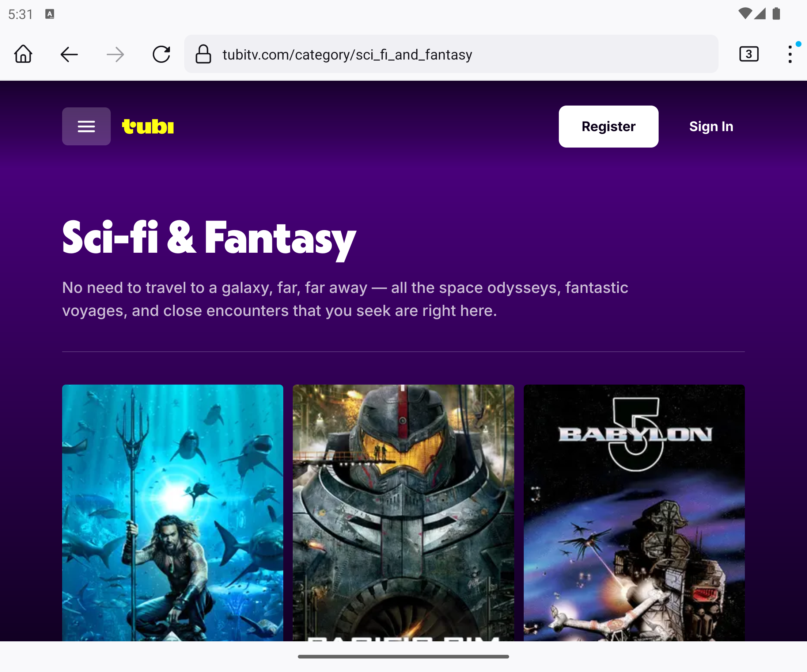This screenshot has width=807, height=672.
Task: Tap the 5:31 clock
Action: (x=21, y=14)
